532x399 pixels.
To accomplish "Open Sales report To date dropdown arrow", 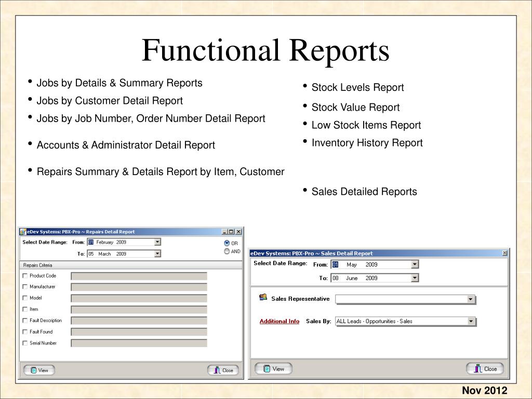I will 415,278.
